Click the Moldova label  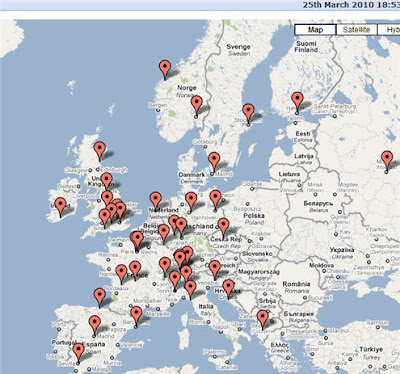coord(322,265)
